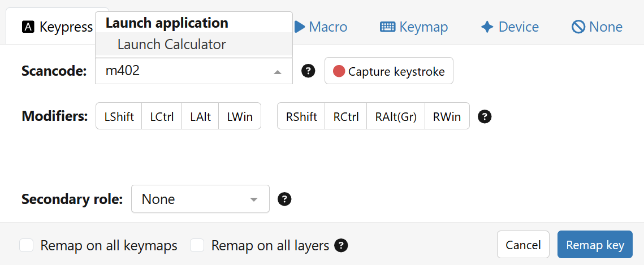Screen dimensions: 644x265
Task: Check the Remap on all layers box
Action: 197,245
